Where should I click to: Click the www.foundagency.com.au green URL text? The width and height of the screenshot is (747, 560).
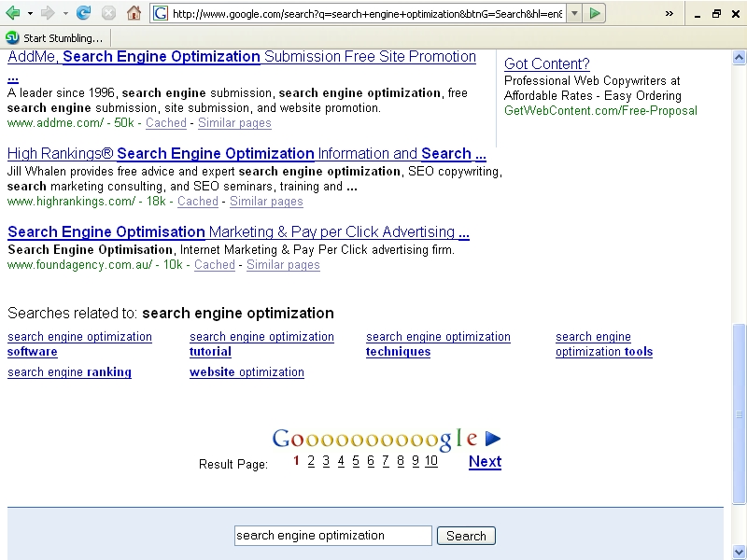coord(80,265)
